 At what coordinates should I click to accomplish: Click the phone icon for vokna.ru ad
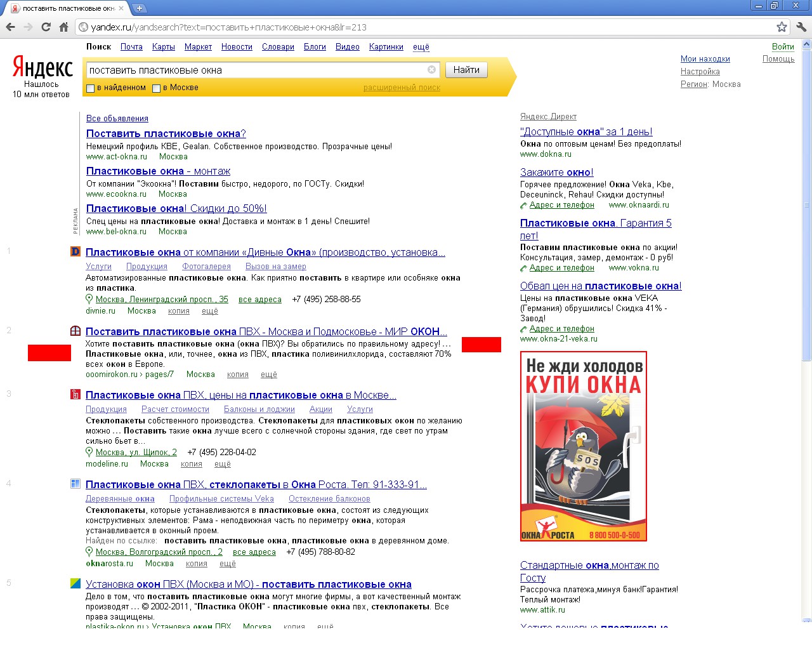coord(523,268)
